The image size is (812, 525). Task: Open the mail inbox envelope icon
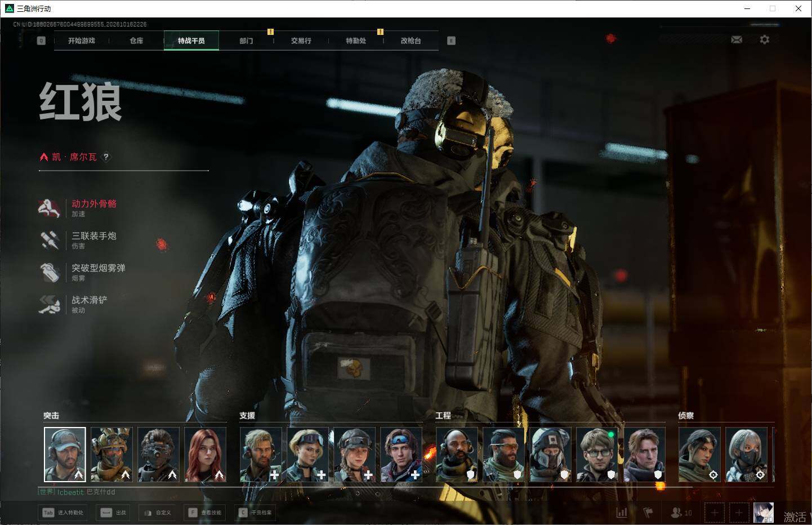point(737,39)
